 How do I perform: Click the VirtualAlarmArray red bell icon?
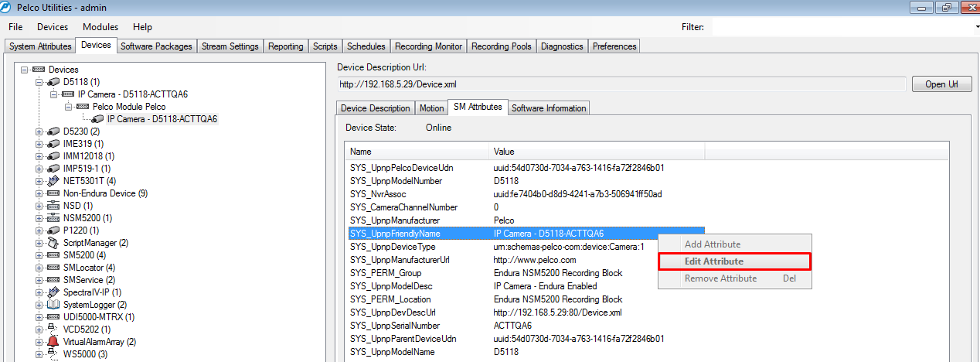tap(53, 342)
